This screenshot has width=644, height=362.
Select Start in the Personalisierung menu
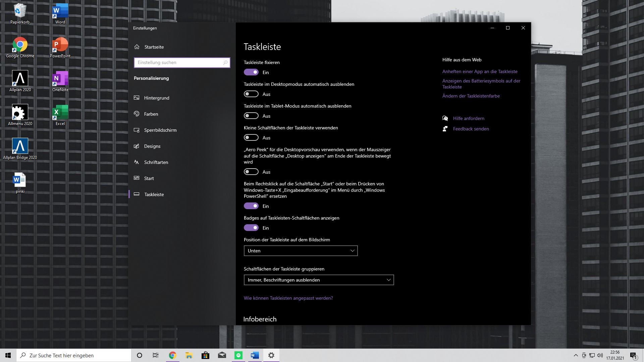tap(149, 178)
